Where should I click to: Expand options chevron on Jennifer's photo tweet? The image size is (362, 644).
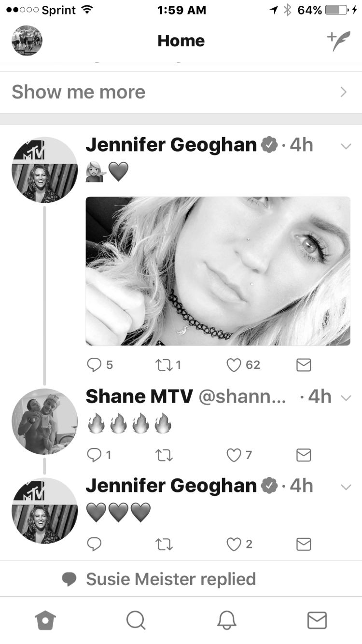click(x=346, y=147)
